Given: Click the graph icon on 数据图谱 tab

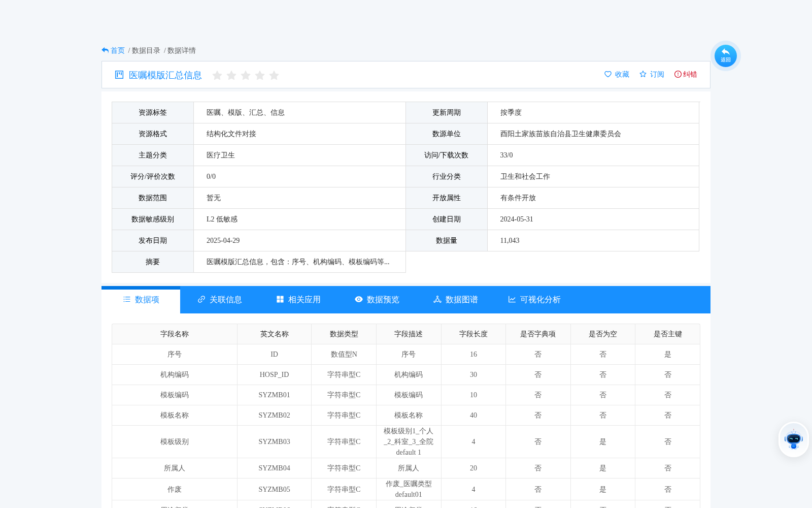Looking at the screenshot, I should pyautogui.click(x=437, y=299).
